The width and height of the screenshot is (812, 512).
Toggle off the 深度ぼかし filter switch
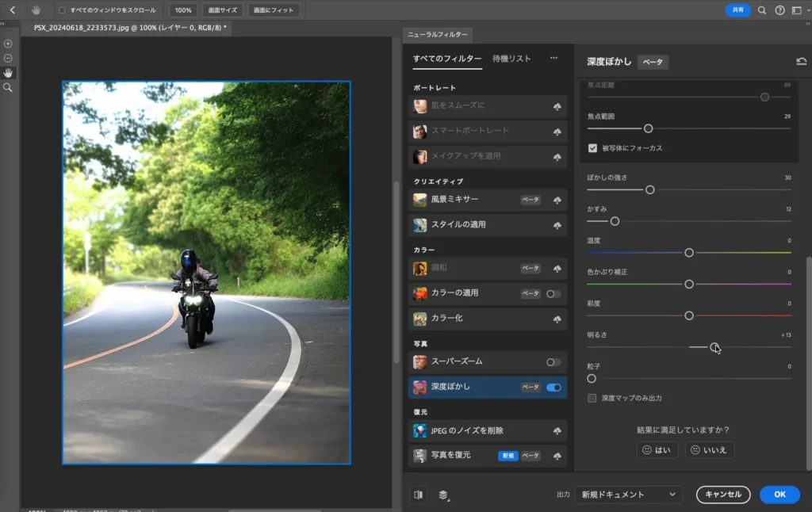pos(553,387)
